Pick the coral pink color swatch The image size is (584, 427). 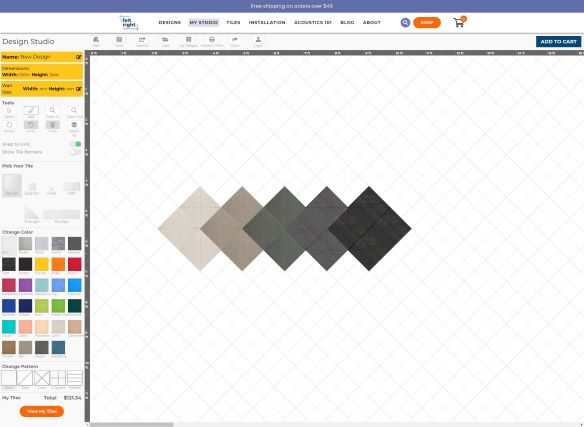25,327
